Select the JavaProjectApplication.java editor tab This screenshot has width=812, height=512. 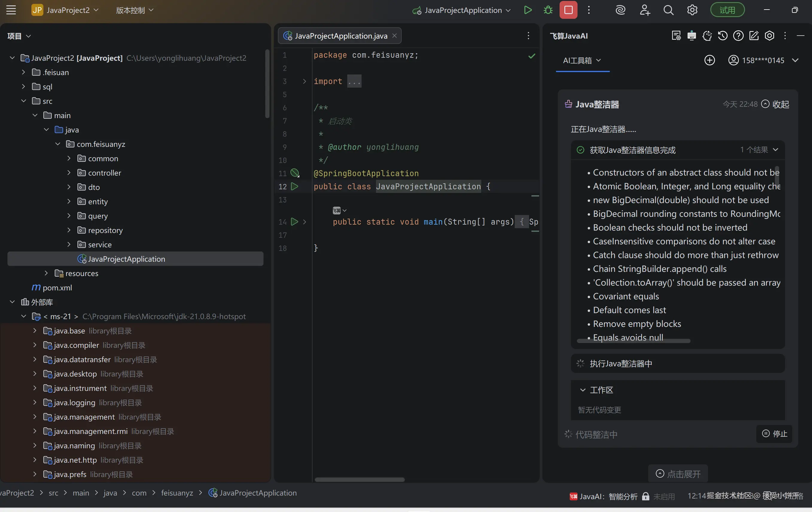coord(340,36)
